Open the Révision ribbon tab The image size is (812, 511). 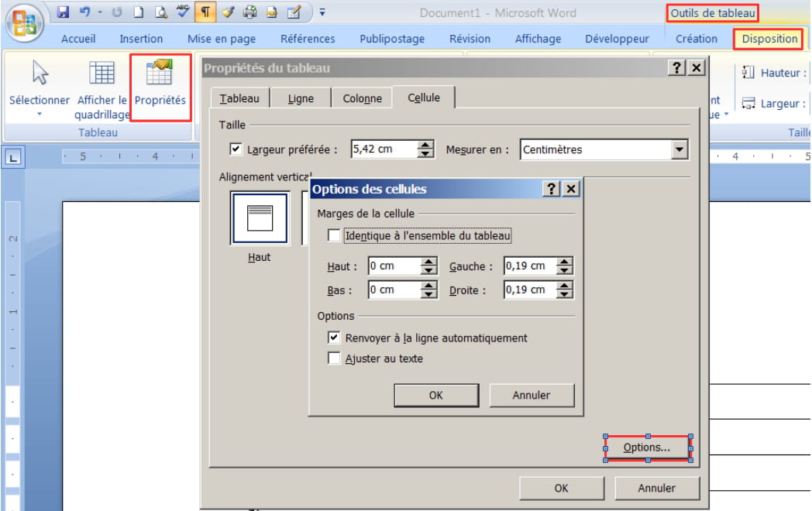pos(470,39)
